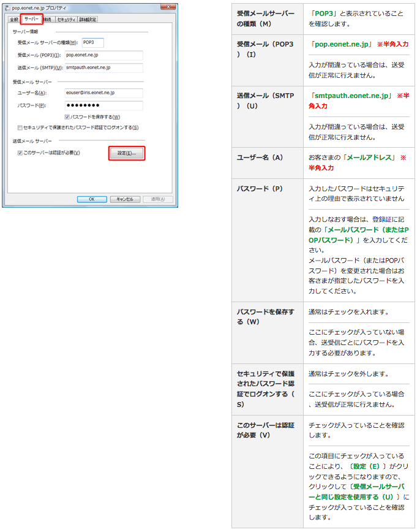Select the ユーザー名 input field
Viewport: 420px width, 532px height.
tap(103, 93)
